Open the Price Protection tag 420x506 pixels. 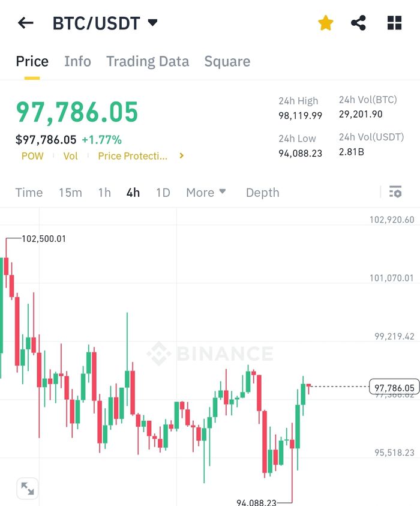(133, 156)
